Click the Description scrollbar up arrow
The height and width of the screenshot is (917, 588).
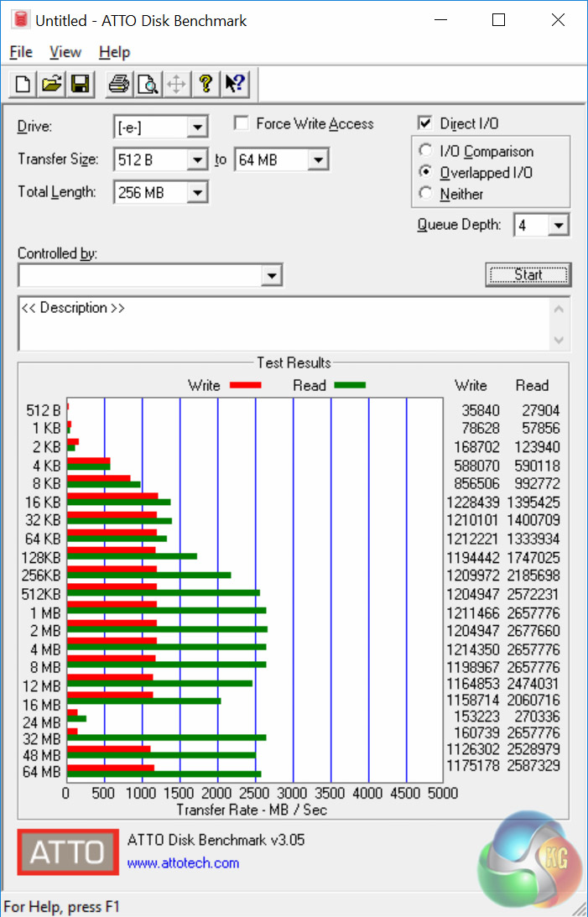point(559,309)
